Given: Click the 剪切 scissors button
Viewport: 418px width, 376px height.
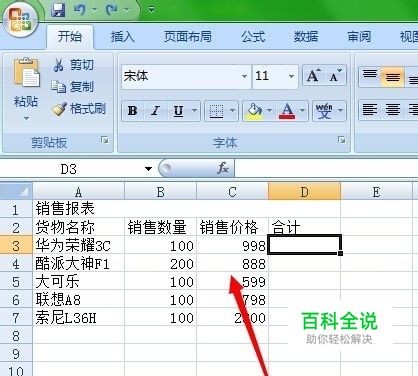Looking at the screenshot, I should [73, 65].
